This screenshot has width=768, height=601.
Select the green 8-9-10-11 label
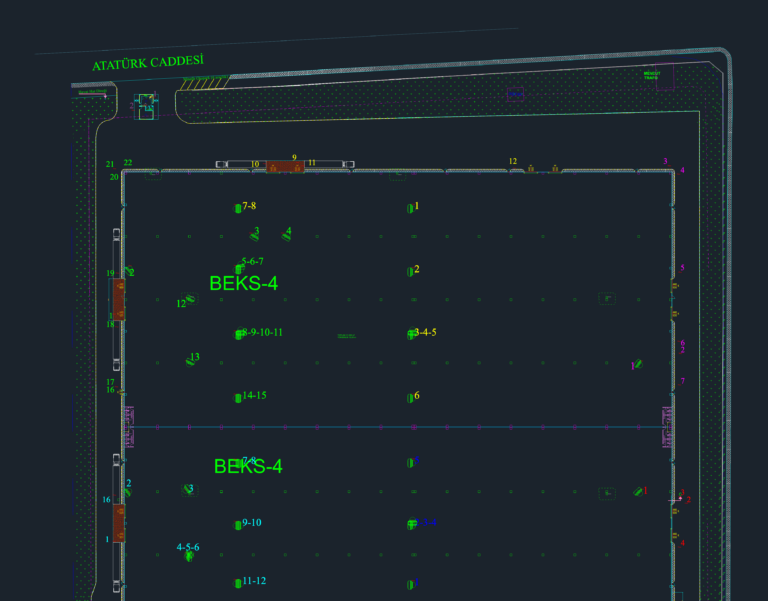263,332
